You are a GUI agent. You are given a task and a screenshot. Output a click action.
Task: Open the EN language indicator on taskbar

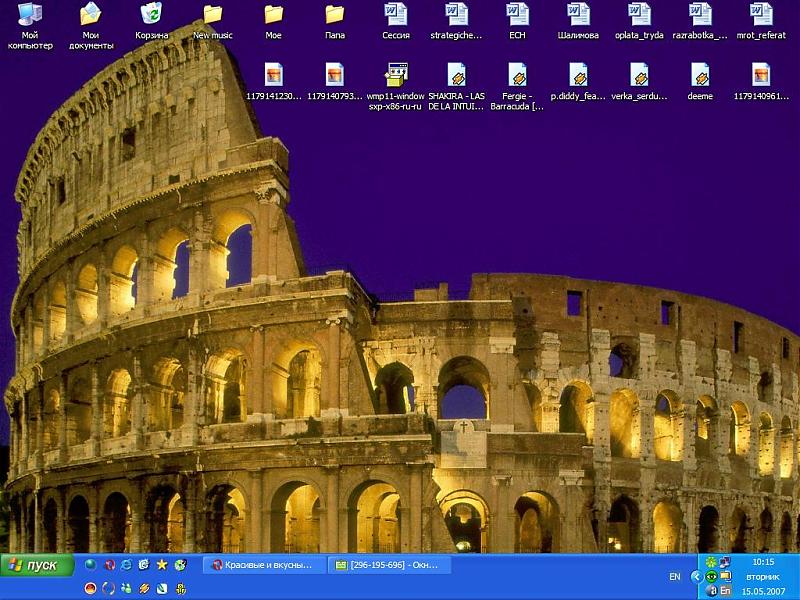[x=675, y=577]
